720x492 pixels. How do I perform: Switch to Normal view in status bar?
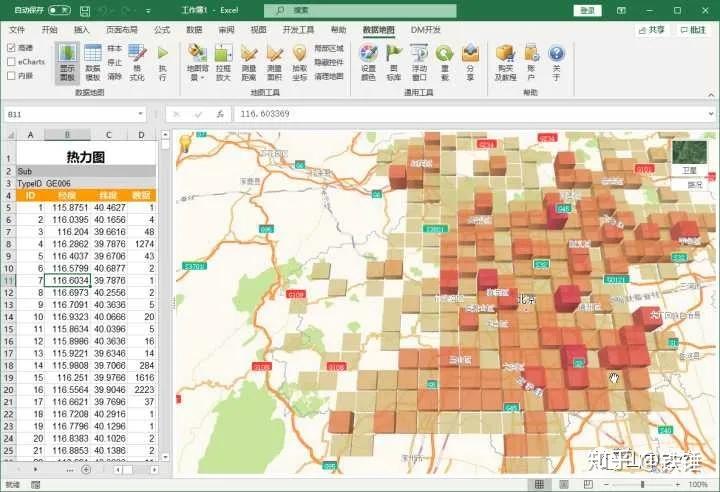[x=540, y=484]
